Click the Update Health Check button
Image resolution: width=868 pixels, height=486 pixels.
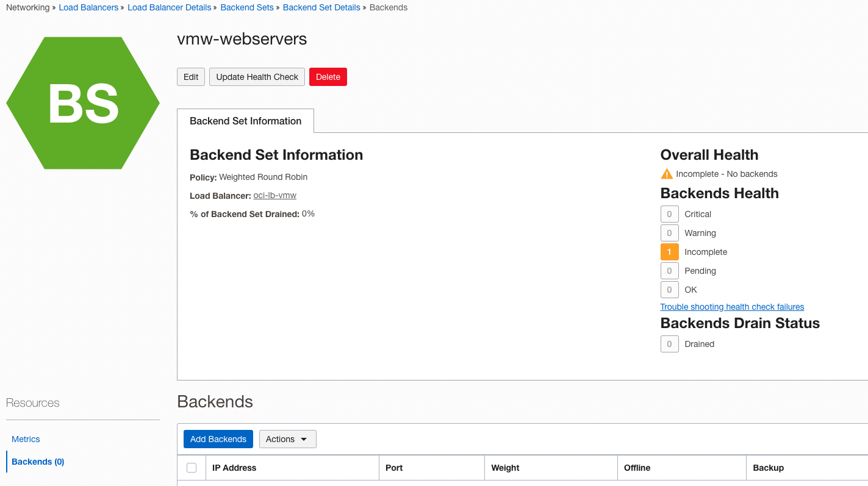257,77
